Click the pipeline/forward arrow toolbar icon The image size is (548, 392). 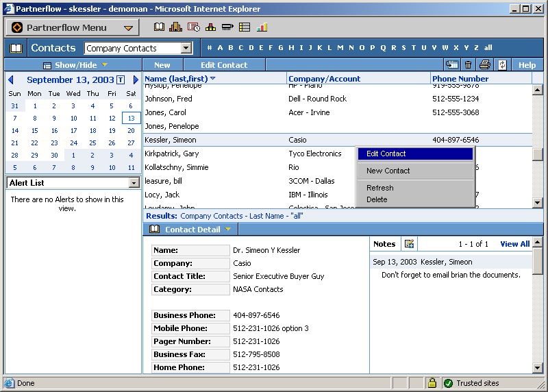tap(227, 27)
